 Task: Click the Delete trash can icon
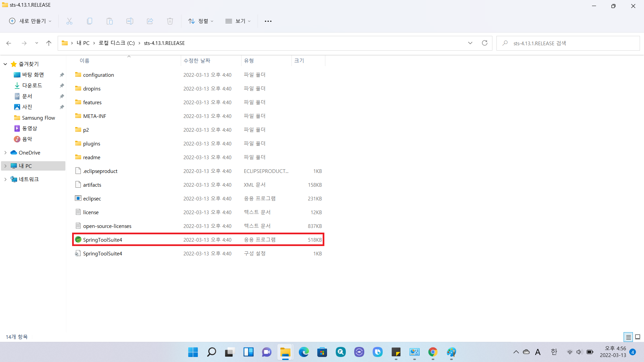(x=170, y=21)
